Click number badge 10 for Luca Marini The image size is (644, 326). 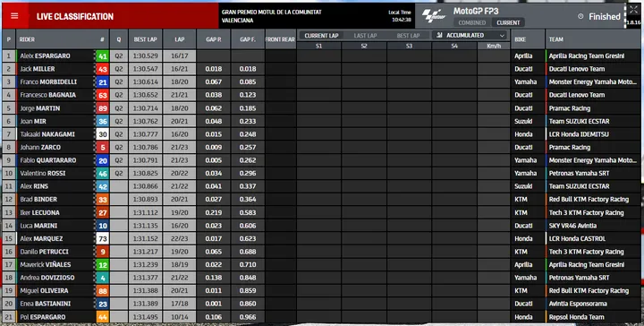(x=102, y=226)
